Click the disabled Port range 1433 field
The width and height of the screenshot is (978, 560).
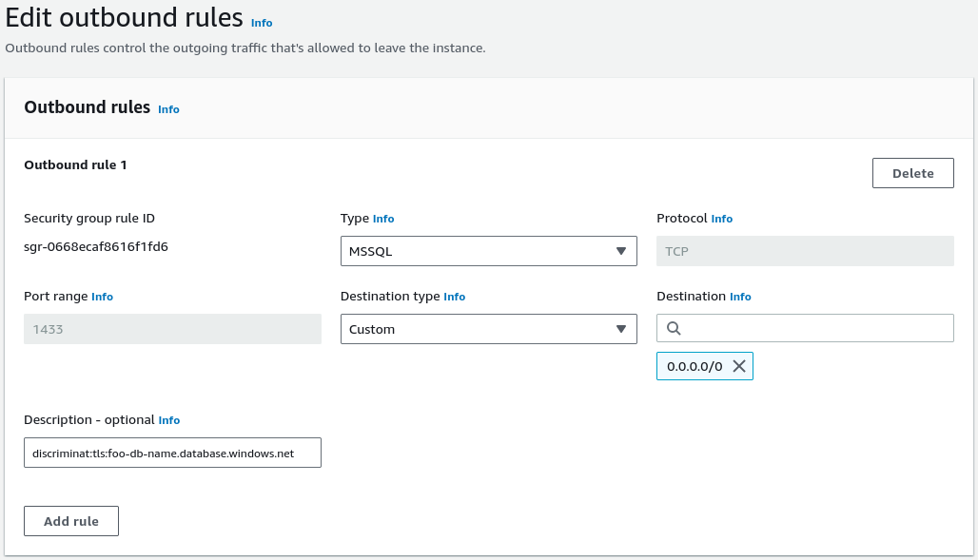point(172,329)
